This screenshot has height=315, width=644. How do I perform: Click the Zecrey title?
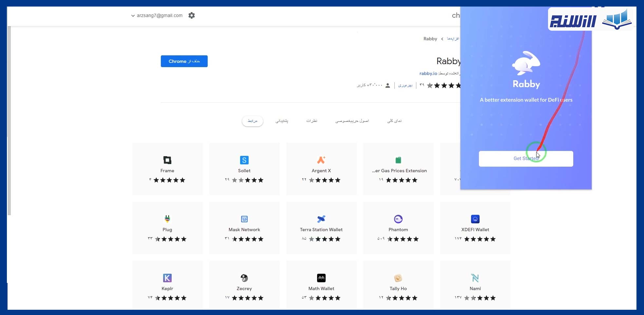(244, 288)
